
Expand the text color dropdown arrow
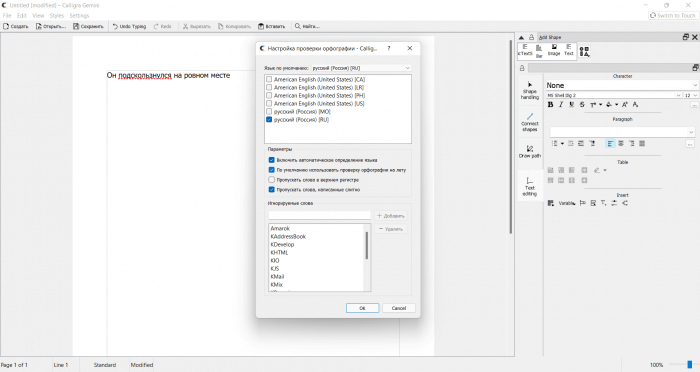(617, 104)
